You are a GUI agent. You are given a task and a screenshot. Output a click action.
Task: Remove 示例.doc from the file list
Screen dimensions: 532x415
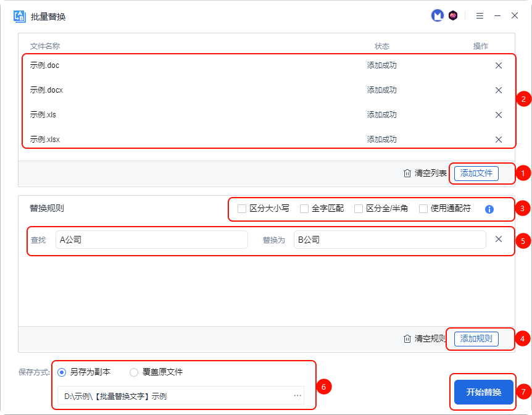coord(498,65)
